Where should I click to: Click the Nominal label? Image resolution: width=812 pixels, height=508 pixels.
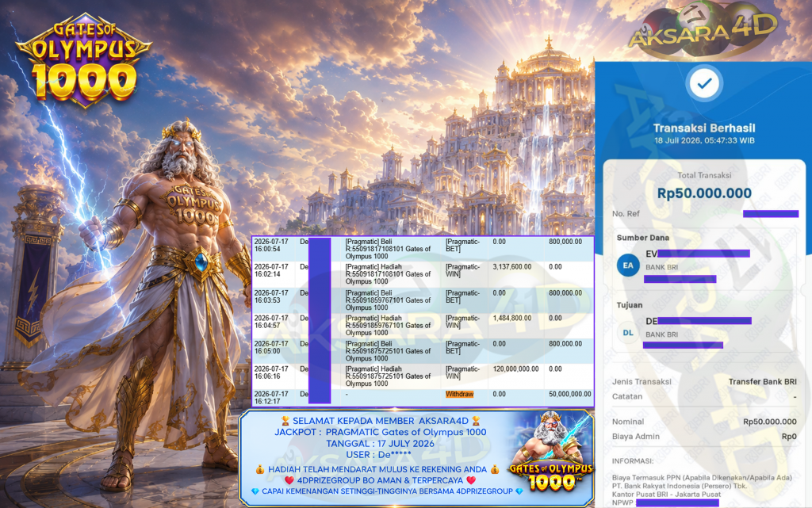pos(628,422)
